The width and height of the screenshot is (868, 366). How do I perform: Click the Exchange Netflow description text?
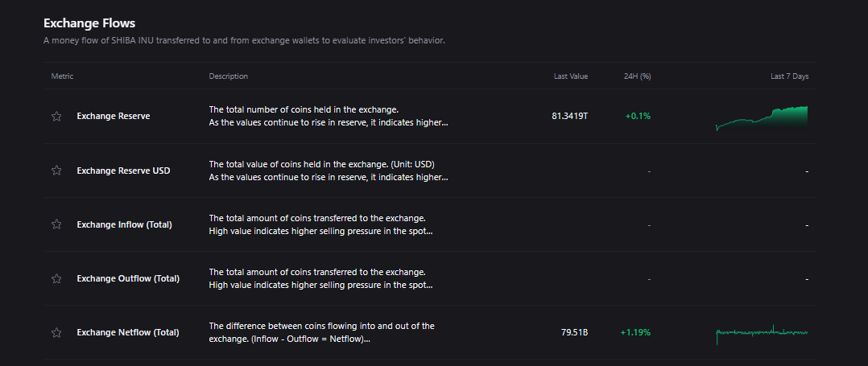322,332
